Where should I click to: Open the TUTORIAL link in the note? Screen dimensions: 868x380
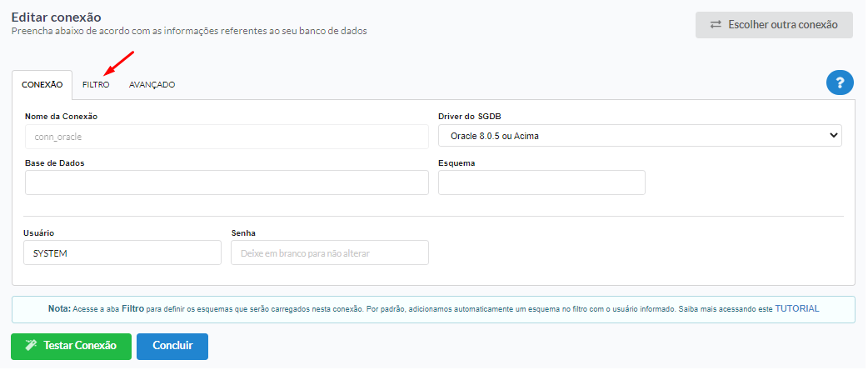pyautogui.click(x=797, y=308)
